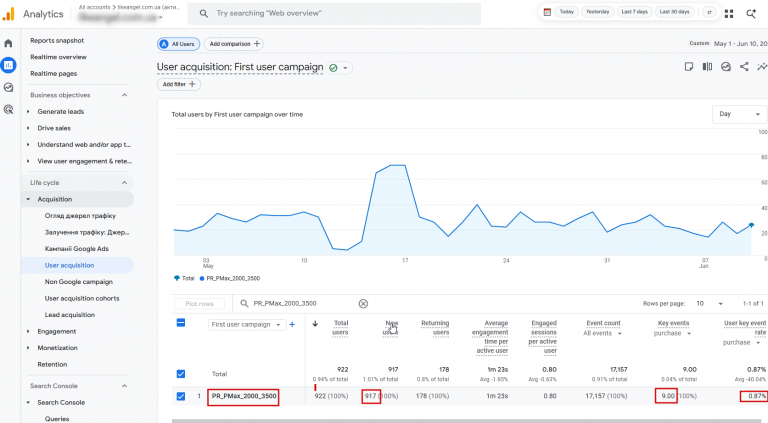Open the Event count All events dropdown
This screenshot has width=768, height=423.
(x=602, y=333)
